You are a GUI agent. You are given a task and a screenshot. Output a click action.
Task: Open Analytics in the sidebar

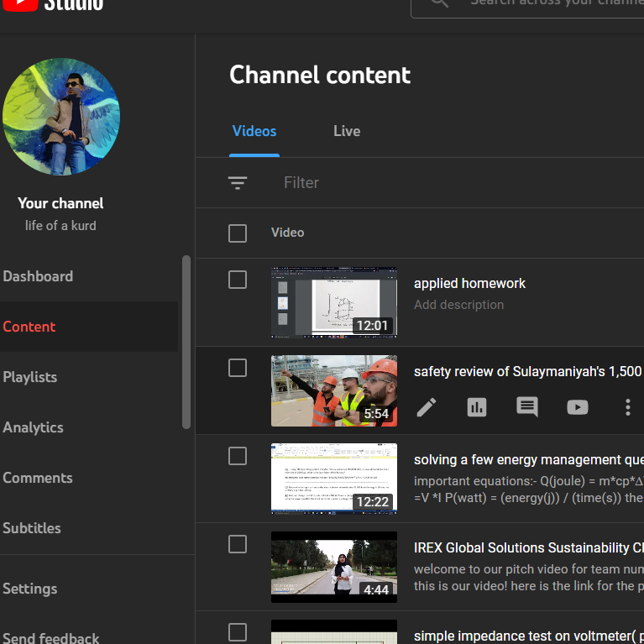[89, 427]
